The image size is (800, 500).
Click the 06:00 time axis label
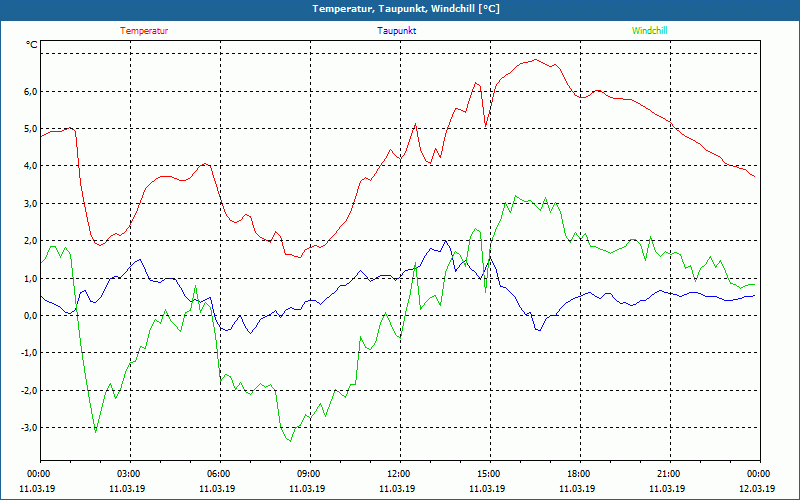tap(220, 474)
